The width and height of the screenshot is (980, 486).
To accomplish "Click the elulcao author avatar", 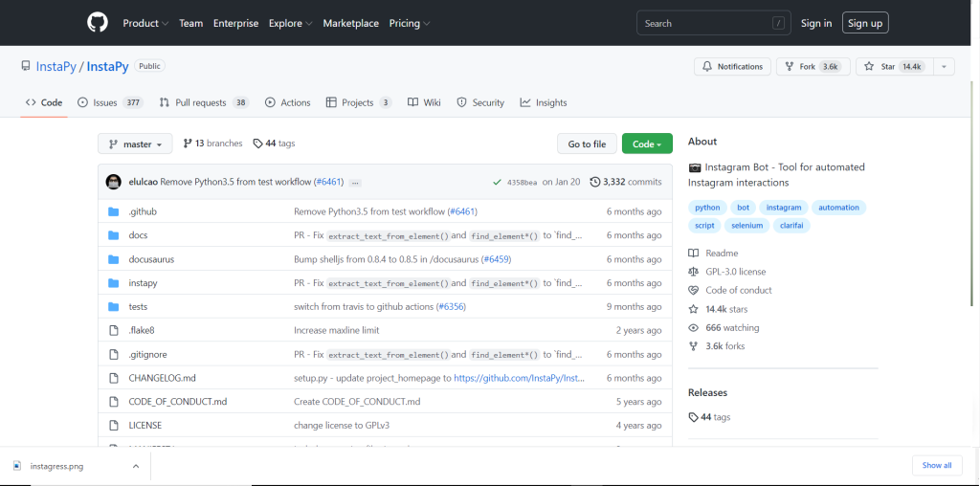I will (114, 182).
